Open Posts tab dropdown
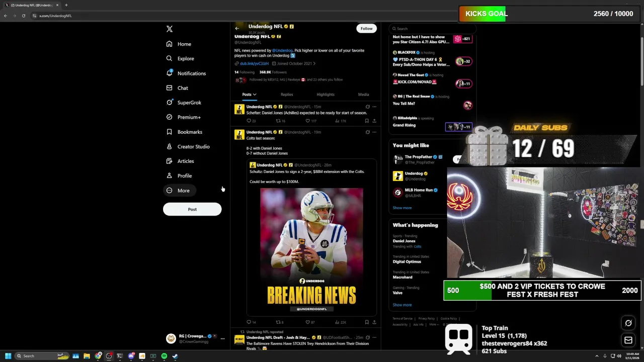The height and width of the screenshot is (362, 644). click(x=249, y=95)
